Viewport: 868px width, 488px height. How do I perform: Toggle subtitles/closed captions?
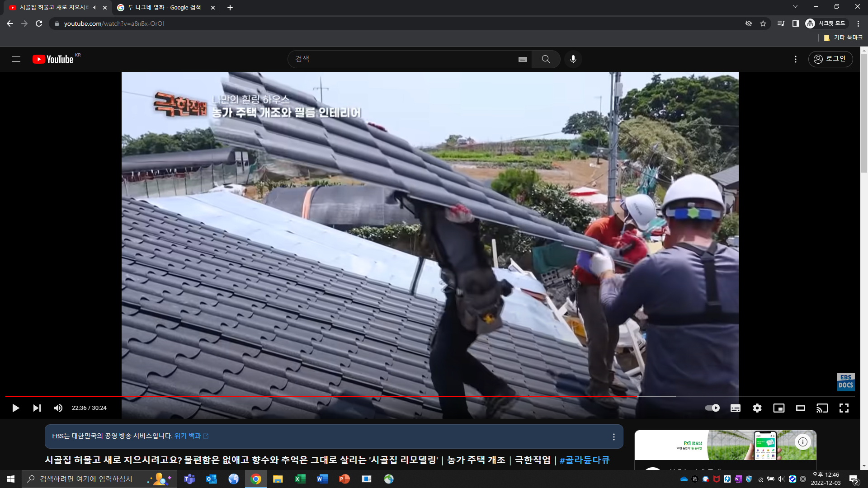[x=736, y=408]
